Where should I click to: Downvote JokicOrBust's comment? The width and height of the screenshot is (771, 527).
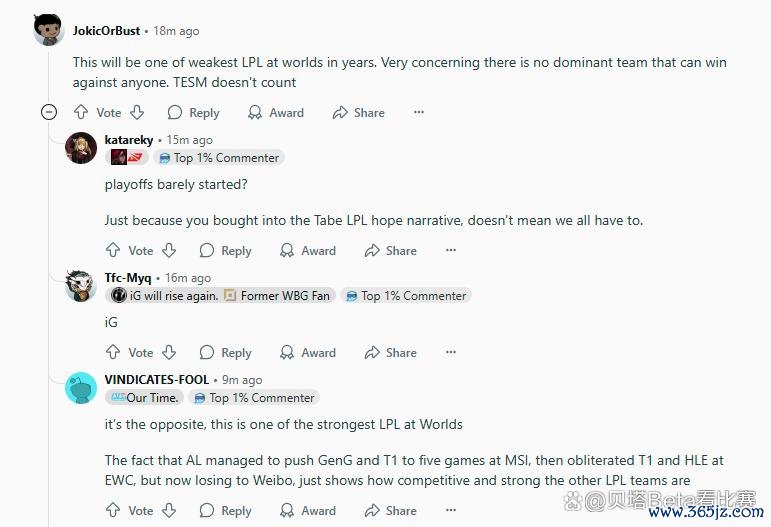(138, 113)
